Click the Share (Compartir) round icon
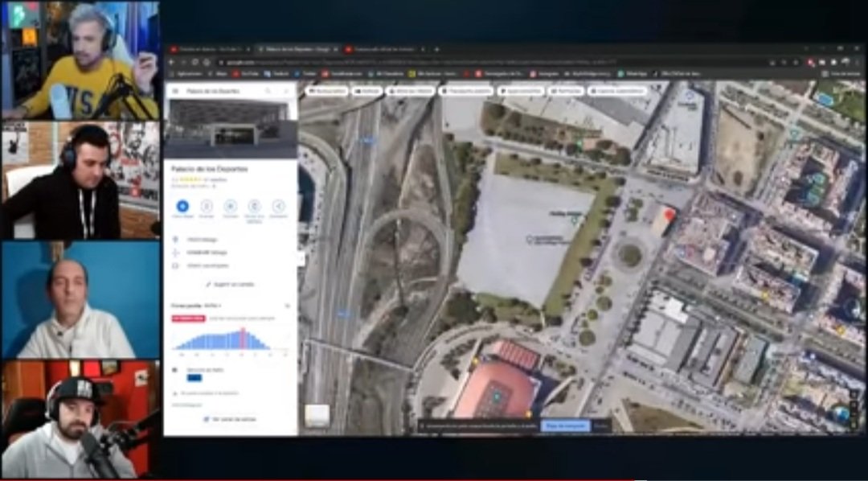Viewport: 868px width, 481px height. click(278, 207)
